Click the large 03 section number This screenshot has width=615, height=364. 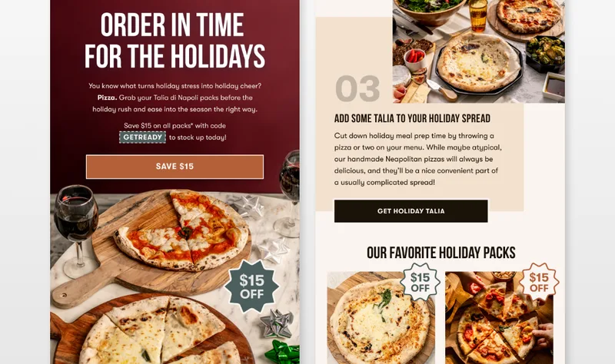point(357,88)
